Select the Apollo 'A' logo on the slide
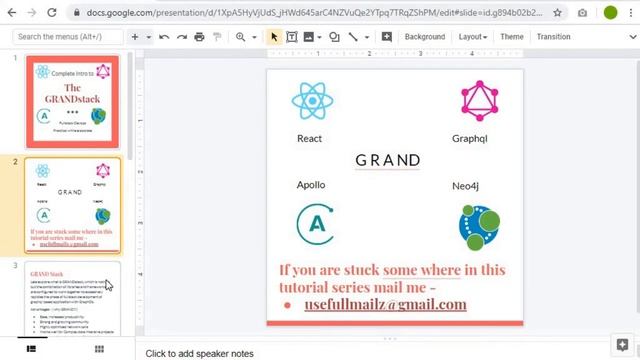This screenshot has height=360, width=640. point(315,224)
